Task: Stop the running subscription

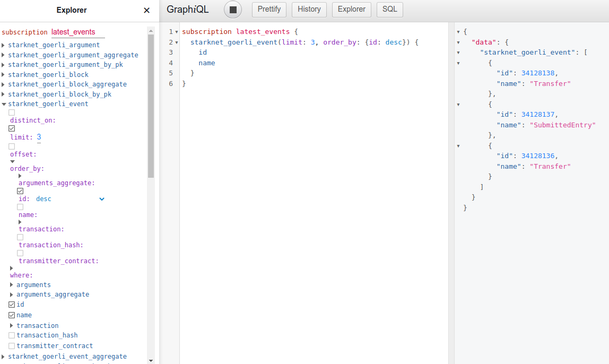Action: pos(233,10)
